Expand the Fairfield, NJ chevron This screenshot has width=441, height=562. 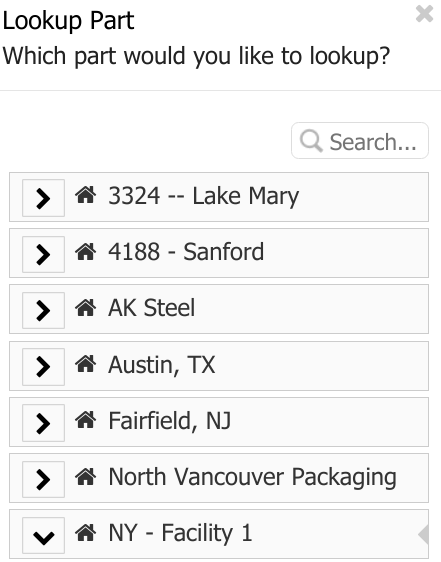(43, 423)
